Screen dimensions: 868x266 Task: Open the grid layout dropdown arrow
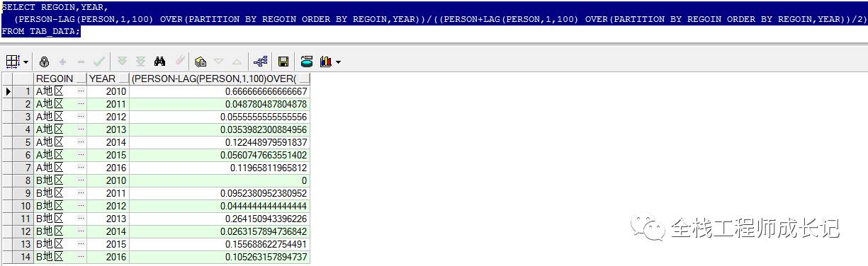click(x=26, y=62)
